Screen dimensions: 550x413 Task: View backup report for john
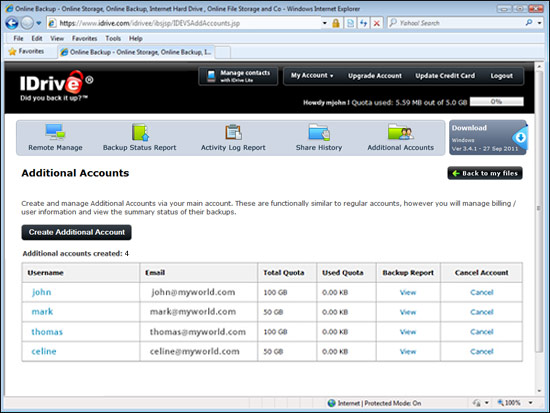pos(408,292)
